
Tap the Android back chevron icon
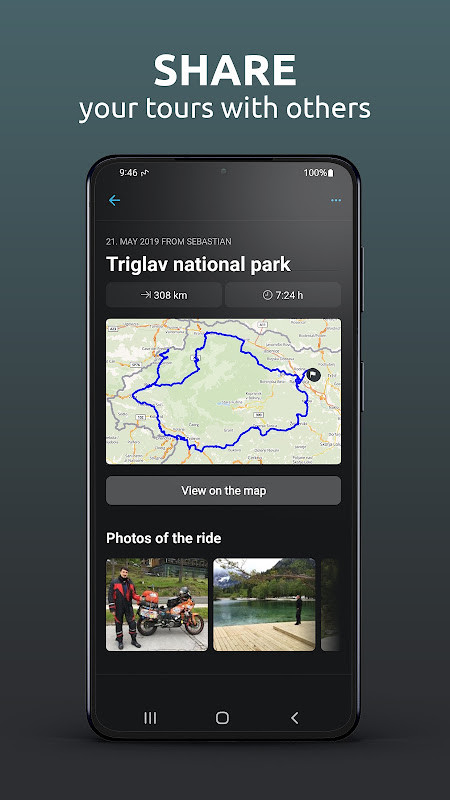pos(294,718)
